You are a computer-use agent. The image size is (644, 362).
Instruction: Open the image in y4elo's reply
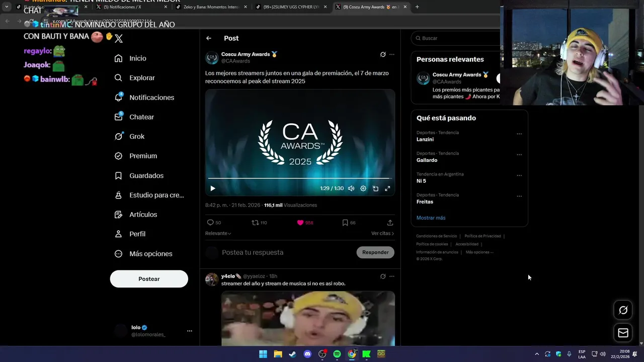tap(308, 318)
